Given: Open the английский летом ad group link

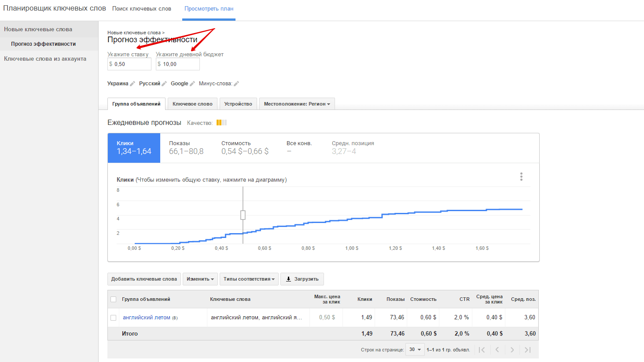Looking at the screenshot, I should tap(146, 318).
